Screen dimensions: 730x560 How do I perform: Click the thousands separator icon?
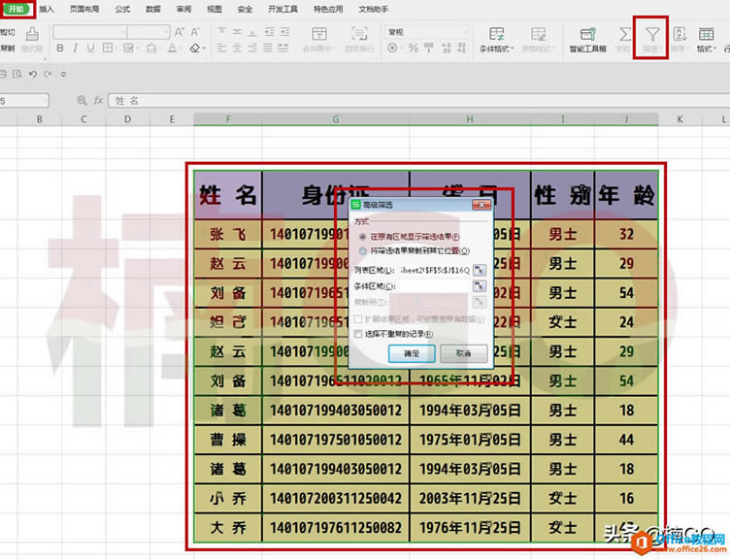(x=429, y=48)
